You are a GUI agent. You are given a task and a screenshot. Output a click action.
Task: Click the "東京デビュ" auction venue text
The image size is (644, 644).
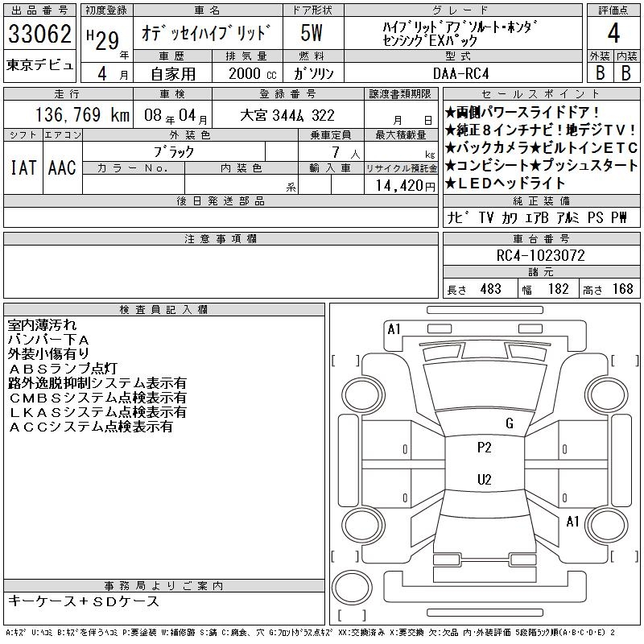tap(39, 65)
